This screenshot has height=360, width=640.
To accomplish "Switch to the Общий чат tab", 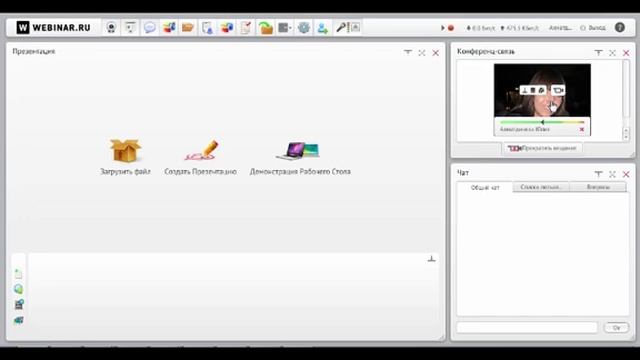I will pyautogui.click(x=485, y=187).
